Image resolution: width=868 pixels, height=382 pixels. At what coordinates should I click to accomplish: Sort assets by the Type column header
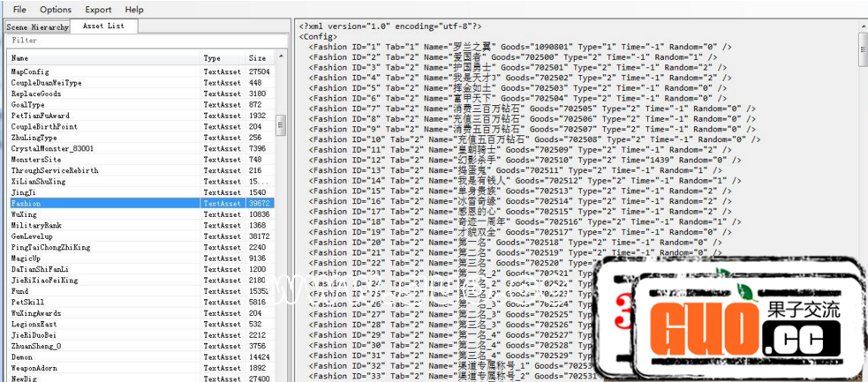click(222, 58)
